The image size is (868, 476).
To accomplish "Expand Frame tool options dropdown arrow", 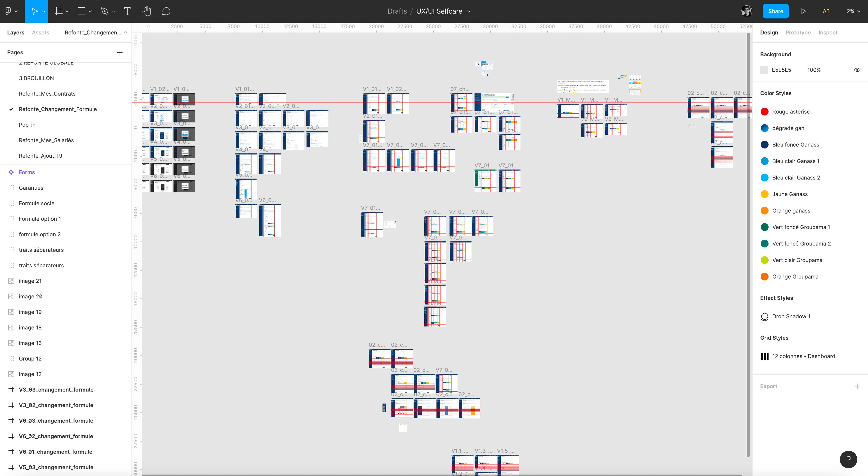I will [x=67, y=11].
